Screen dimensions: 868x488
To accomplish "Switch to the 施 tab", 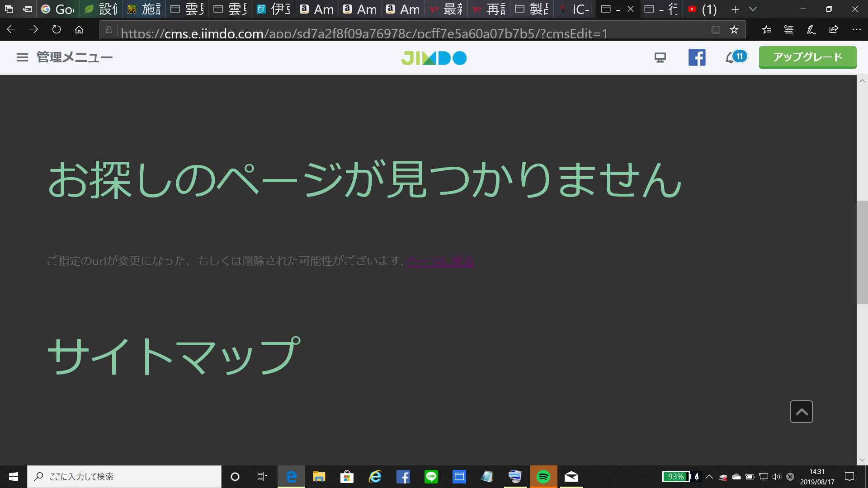I will (145, 9).
